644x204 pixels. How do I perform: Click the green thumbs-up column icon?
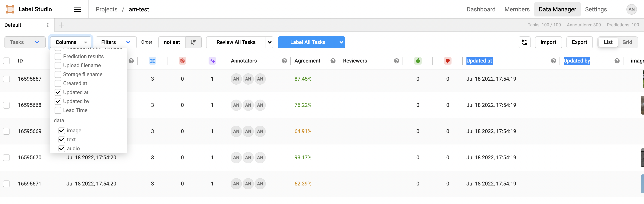pos(417,61)
